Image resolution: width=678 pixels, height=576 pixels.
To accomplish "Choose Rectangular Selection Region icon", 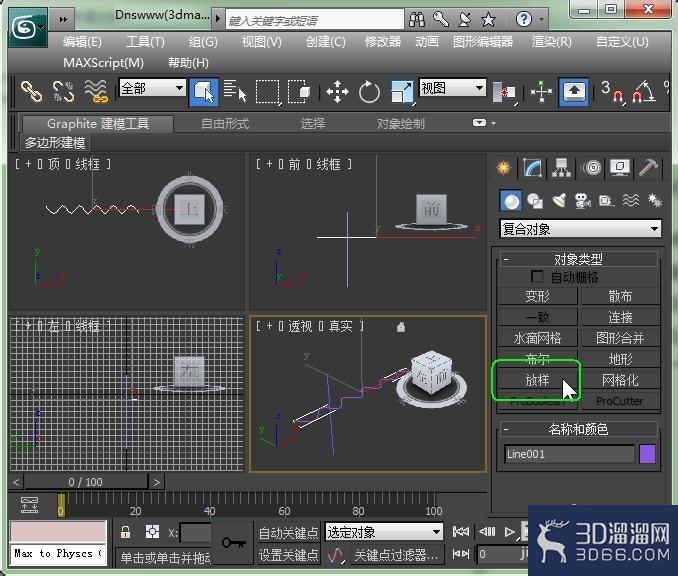I will [x=267, y=92].
